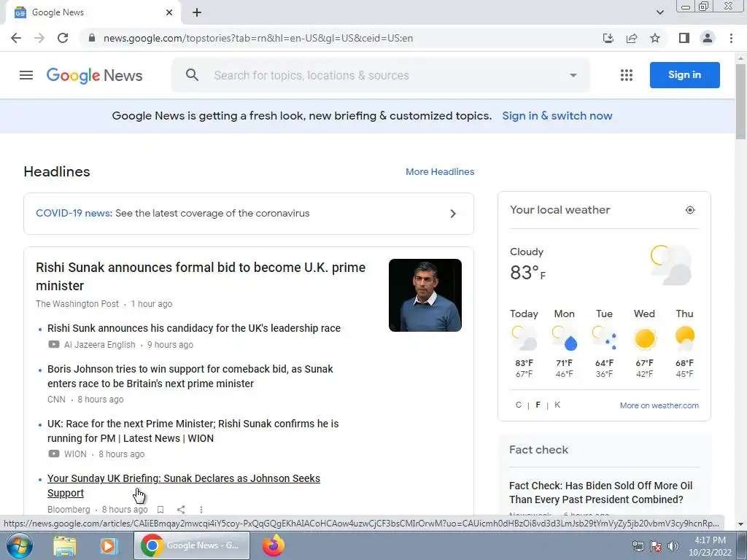Viewport: 747px width, 560px height.
Task: Select Monday's weather forecast icon
Action: [x=565, y=338]
